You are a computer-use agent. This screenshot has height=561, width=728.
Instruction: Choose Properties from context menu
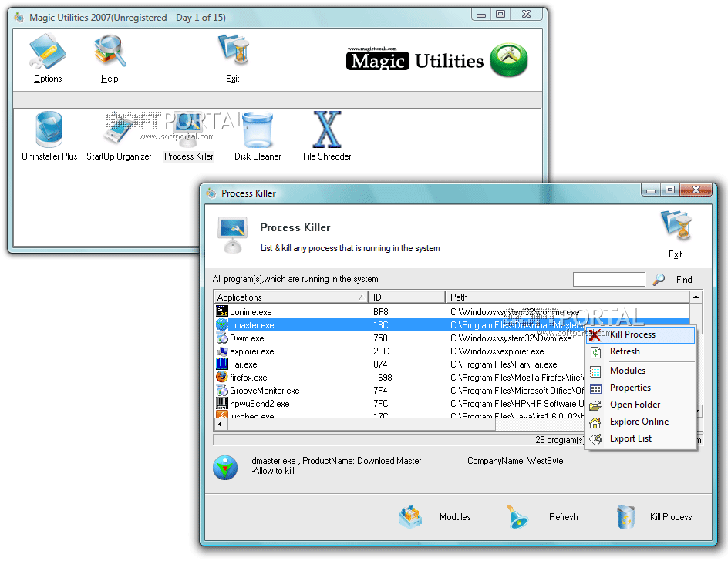(x=640, y=388)
